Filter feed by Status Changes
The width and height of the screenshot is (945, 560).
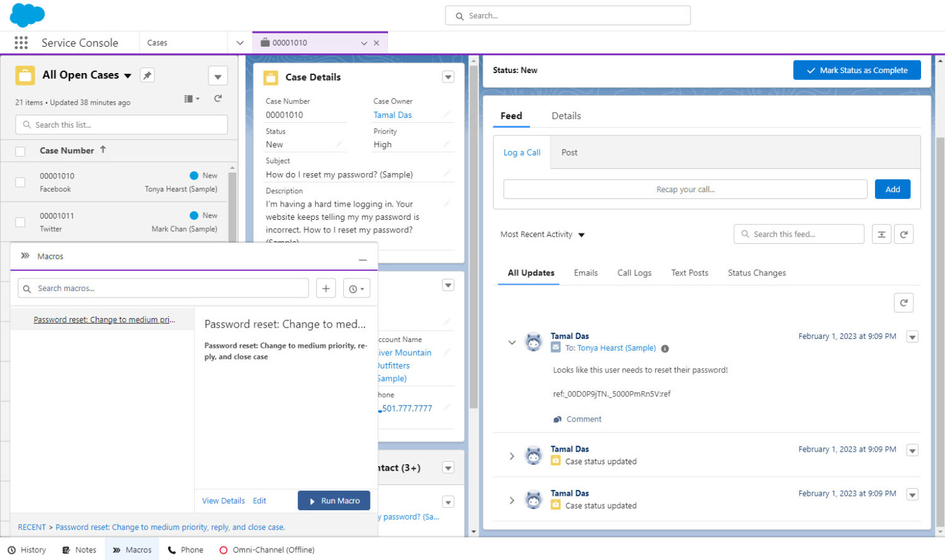pyautogui.click(x=757, y=273)
